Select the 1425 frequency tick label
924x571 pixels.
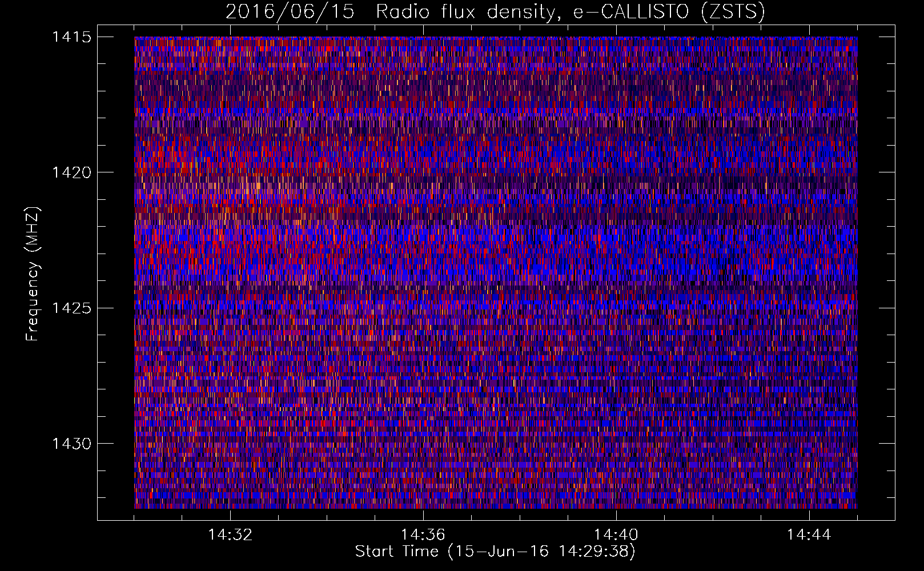click(x=71, y=308)
